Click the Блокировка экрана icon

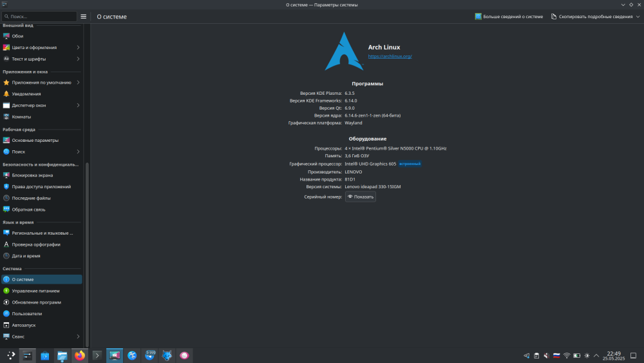pyautogui.click(x=6, y=175)
